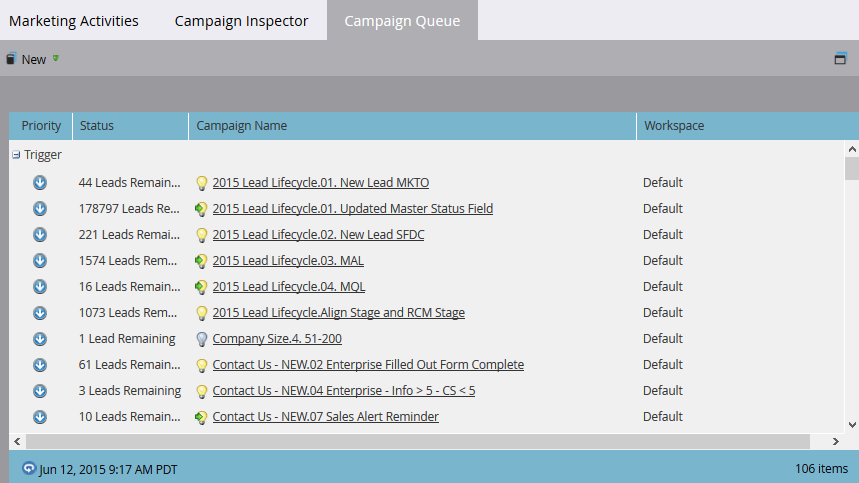This screenshot has width=859, height=483.
Task: Open 2015 Lead Lifecycle.01. Updated Master Status Field
Action: 353,209
